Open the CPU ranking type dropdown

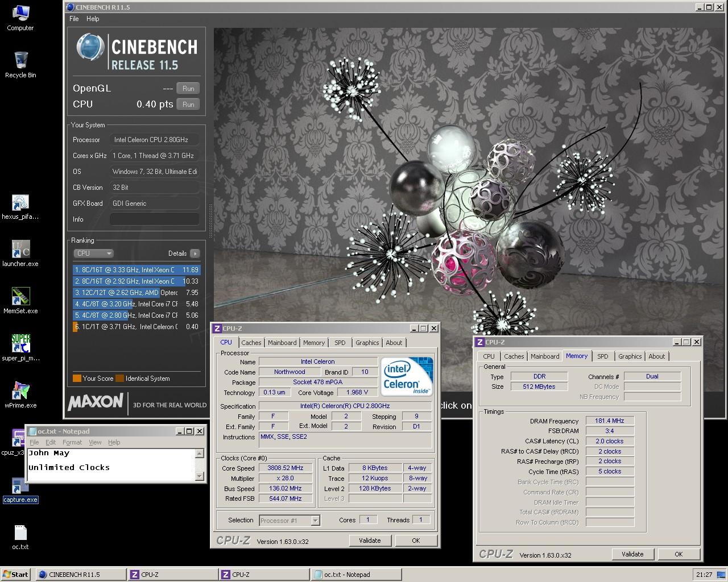(x=93, y=253)
